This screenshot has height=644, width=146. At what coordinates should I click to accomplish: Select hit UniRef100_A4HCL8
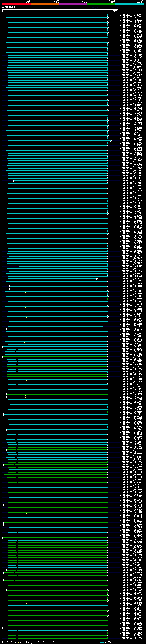pyautogui.click(x=131, y=316)
